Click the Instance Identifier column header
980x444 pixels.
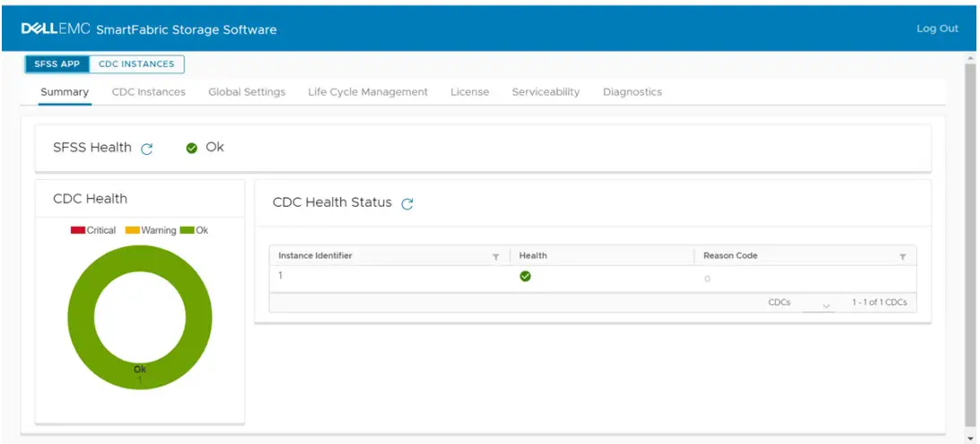point(315,256)
